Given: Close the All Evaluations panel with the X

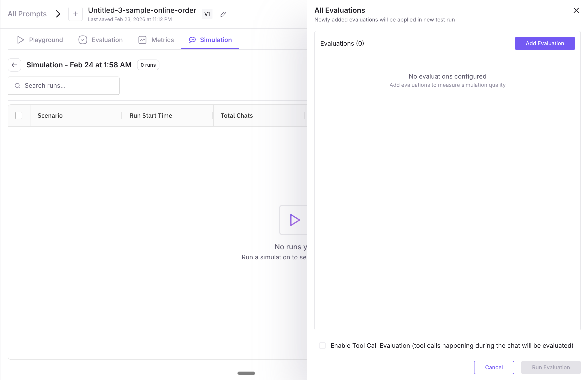Looking at the screenshot, I should coord(576,10).
